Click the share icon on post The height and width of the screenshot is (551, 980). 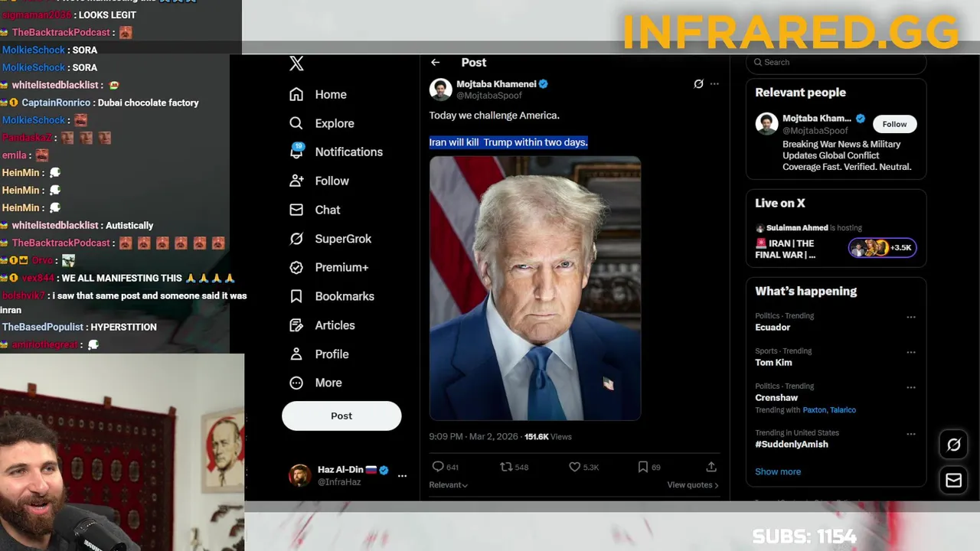[x=711, y=467]
